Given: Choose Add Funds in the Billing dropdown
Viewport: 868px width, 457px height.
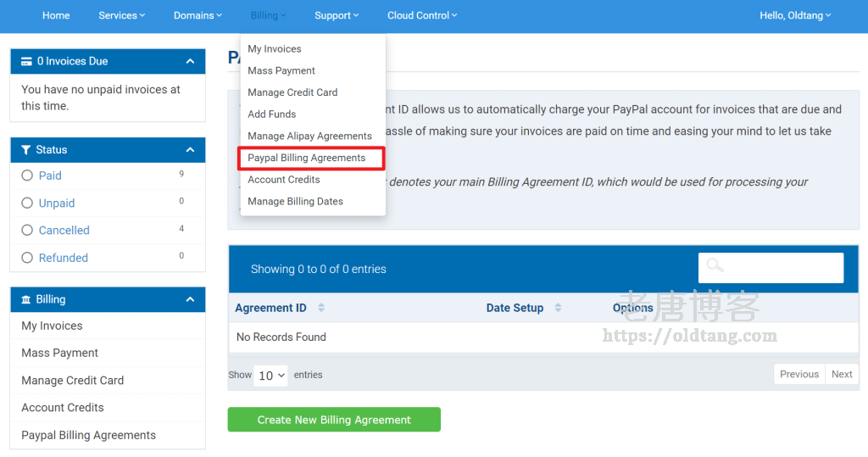Looking at the screenshot, I should pyautogui.click(x=272, y=114).
